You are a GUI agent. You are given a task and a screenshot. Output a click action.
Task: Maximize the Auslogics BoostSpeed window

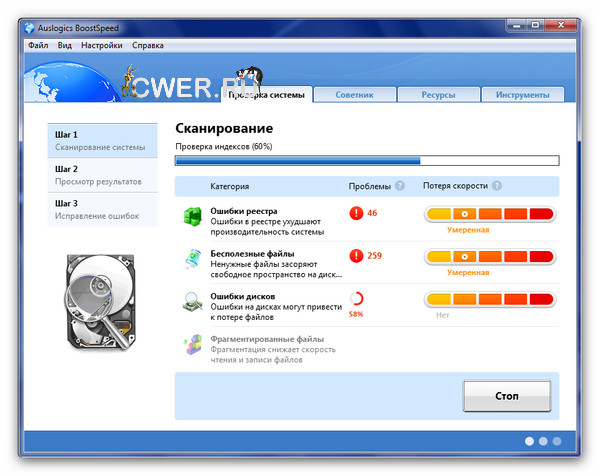point(535,25)
